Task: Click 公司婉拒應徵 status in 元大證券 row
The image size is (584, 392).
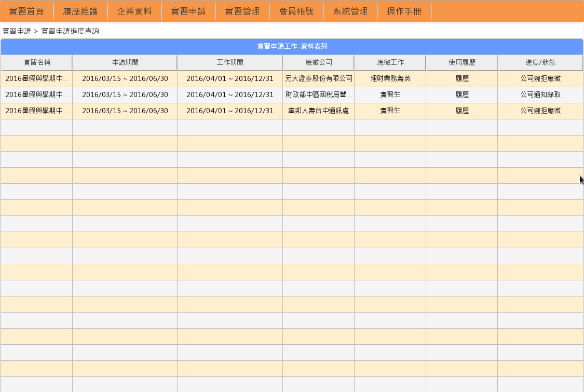Action: click(x=540, y=78)
